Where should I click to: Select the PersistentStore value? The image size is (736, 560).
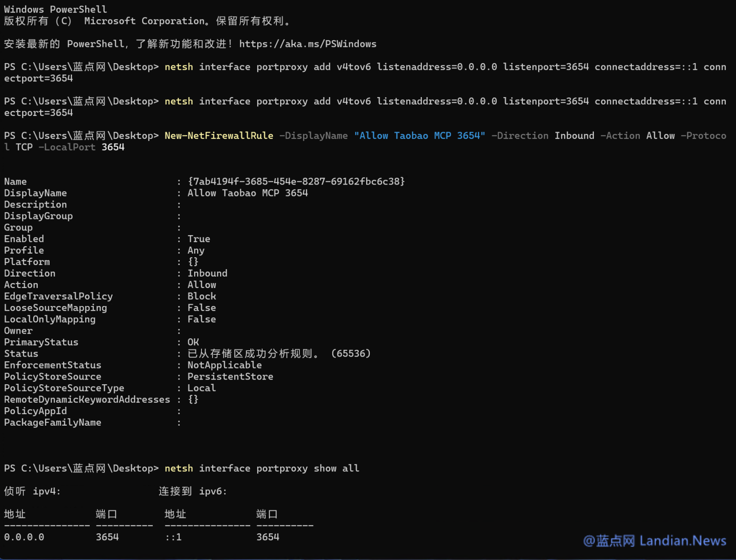click(x=230, y=377)
